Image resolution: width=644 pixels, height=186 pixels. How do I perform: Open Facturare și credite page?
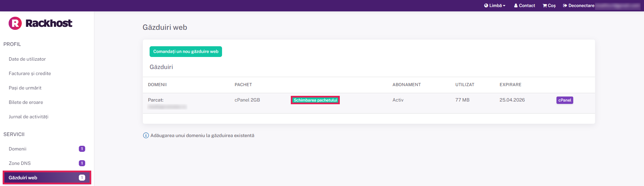30,73
